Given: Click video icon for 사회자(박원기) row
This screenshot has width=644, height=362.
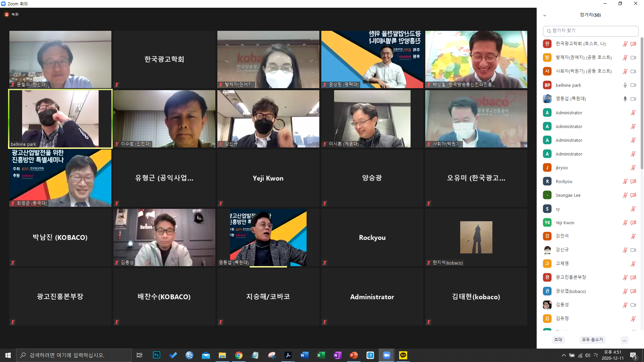Looking at the screenshot, I should click(x=633, y=71).
